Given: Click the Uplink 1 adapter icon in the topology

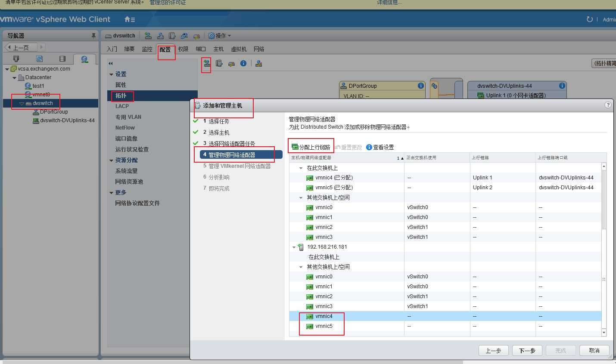Looking at the screenshot, I should pos(481,96).
